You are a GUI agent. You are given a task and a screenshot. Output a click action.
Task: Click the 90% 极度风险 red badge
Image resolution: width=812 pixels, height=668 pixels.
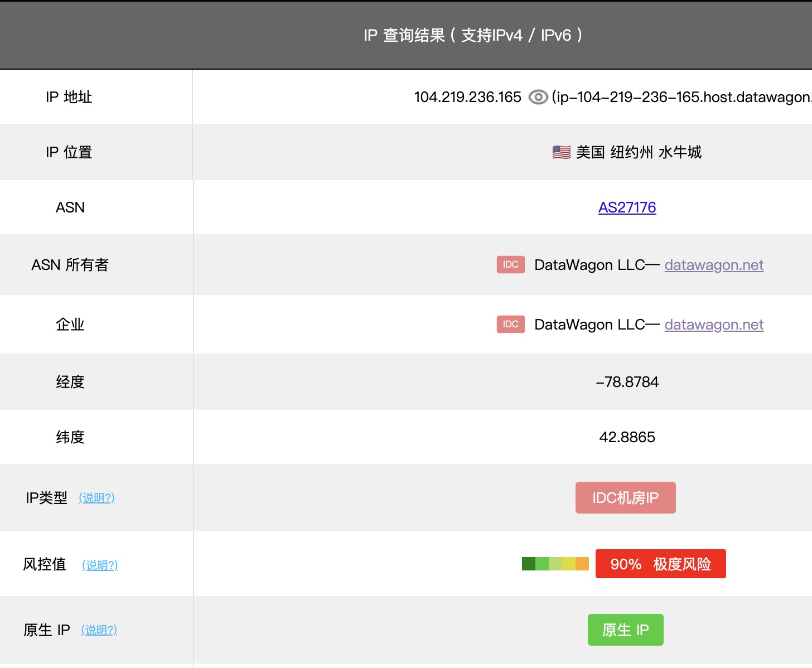coord(661,564)
